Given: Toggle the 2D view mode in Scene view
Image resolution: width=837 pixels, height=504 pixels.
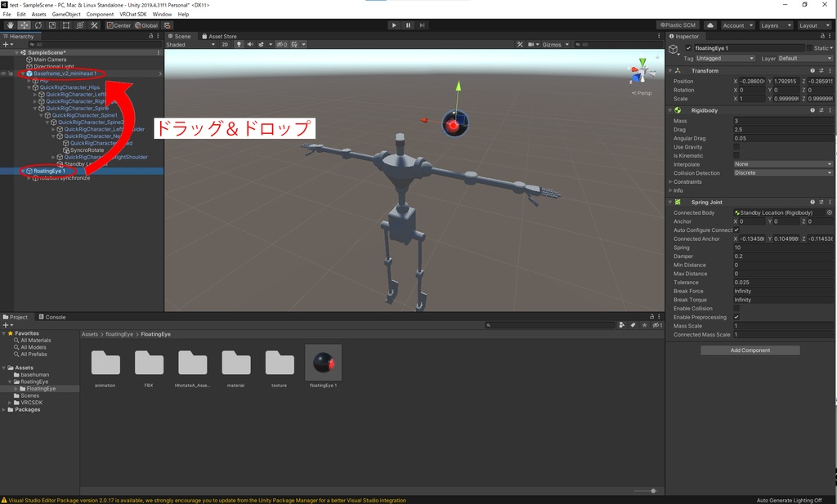Looking at the screenshot, I should tap(224, 44).
